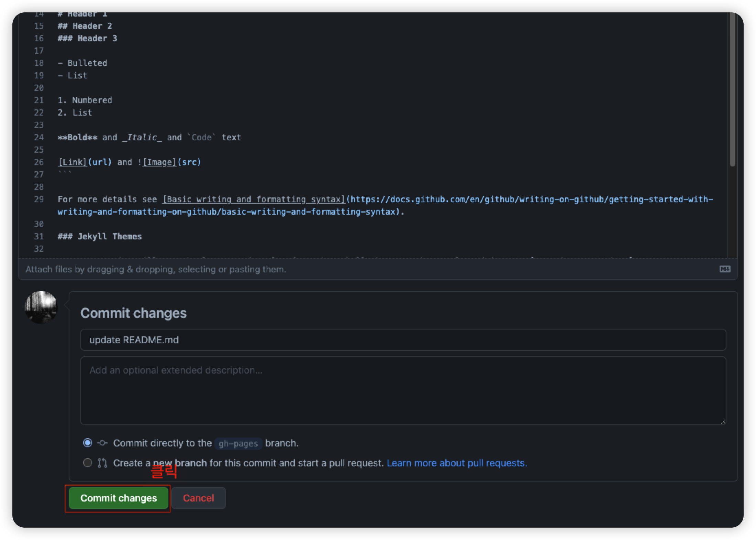Click the git commit icon beside direct commit option
Screen dimensions: 756x540
pyautogui.click(x=102, y=443)
